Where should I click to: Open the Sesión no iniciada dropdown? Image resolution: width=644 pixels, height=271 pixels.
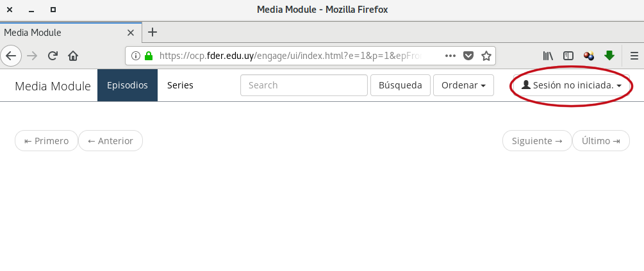click(x=572, y=85)
